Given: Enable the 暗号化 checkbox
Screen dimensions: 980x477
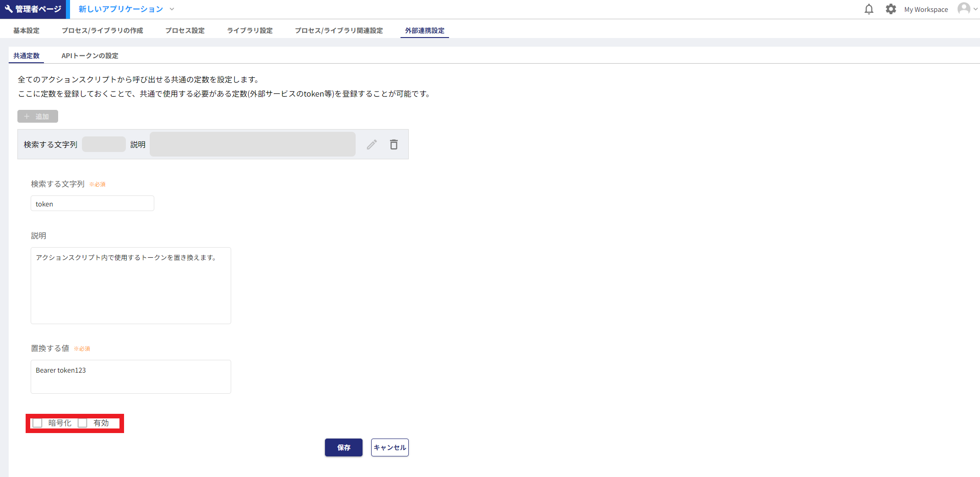Looking at the screenshot, I should tap(38, 423).
